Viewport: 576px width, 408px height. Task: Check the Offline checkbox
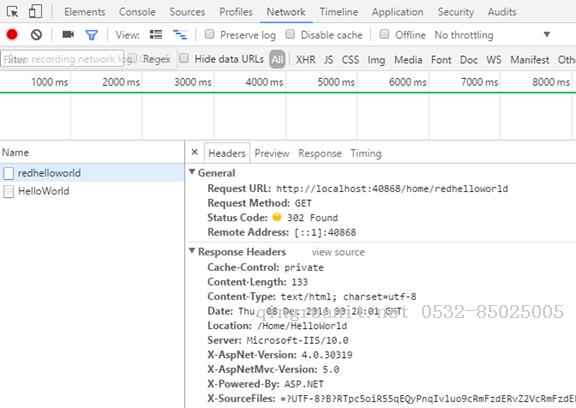point(384,34)
